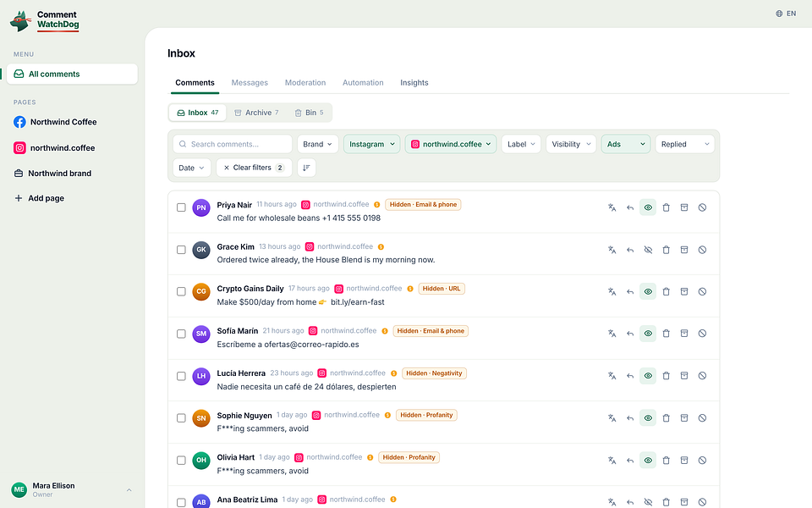
Task: Open the Moderation tab
Action: pos(305,82)
